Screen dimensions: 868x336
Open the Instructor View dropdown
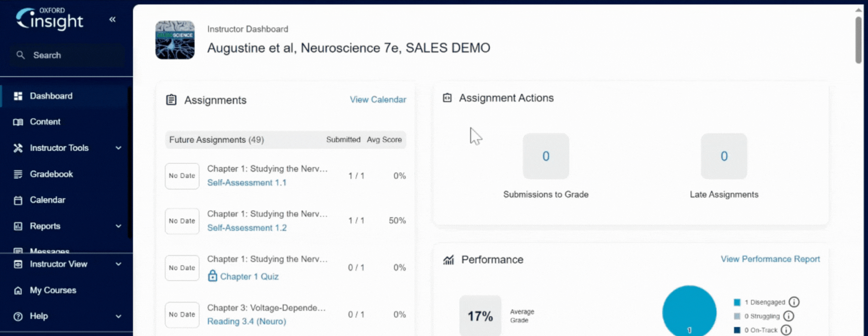118,264
